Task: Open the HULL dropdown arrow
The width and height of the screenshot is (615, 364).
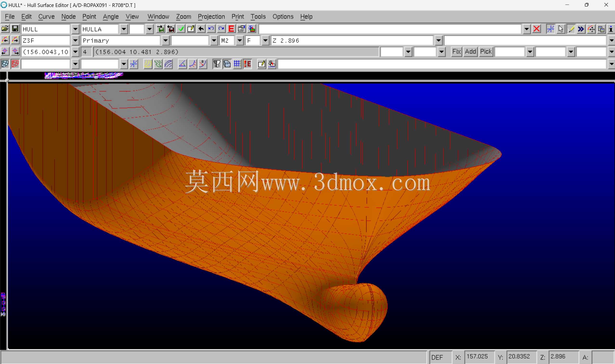Action: coord(75,29)
